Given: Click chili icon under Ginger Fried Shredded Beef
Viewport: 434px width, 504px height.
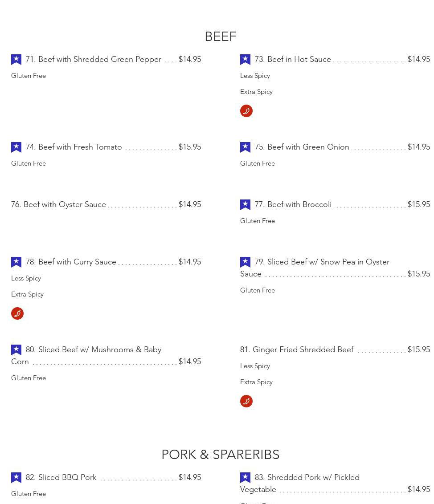Looking at the screenshot, I should (x=246, y=401).
